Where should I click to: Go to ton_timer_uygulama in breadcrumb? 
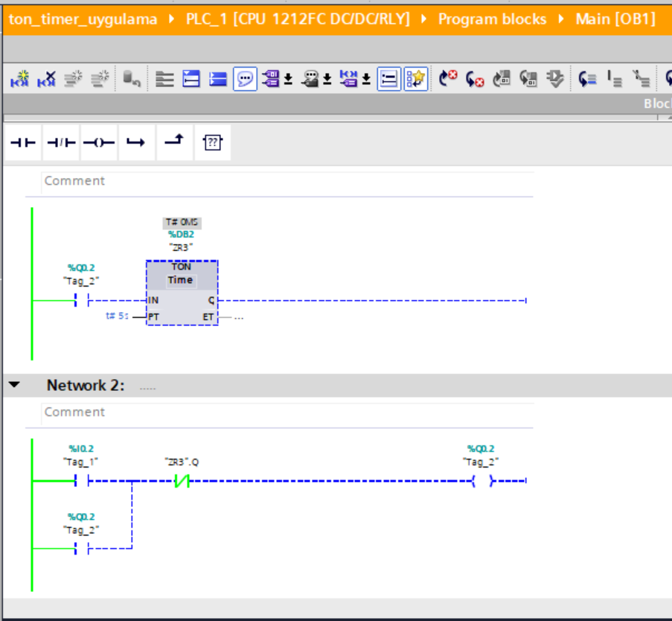83,19
